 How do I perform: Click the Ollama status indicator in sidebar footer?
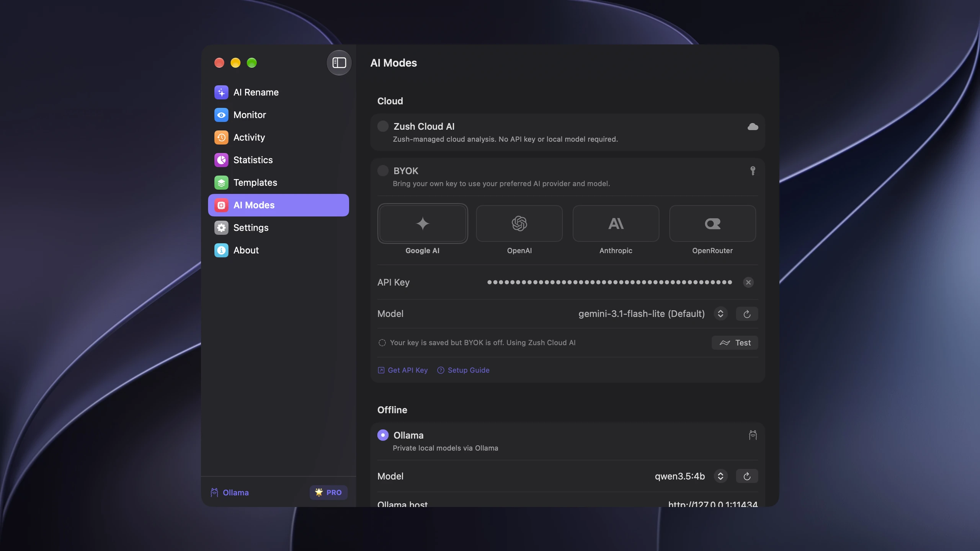[230, 492]
